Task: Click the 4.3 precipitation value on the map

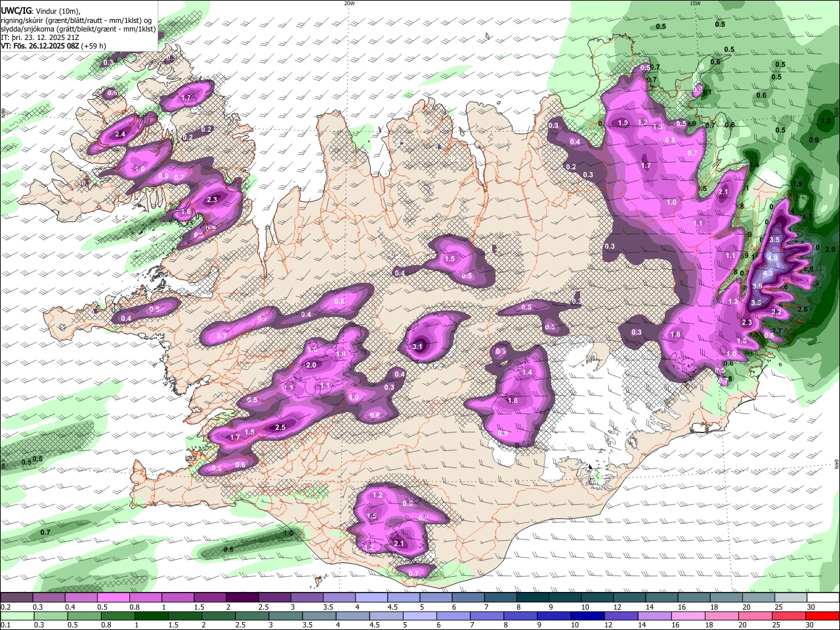Action: pyautogui.click(x=768, y=273)
